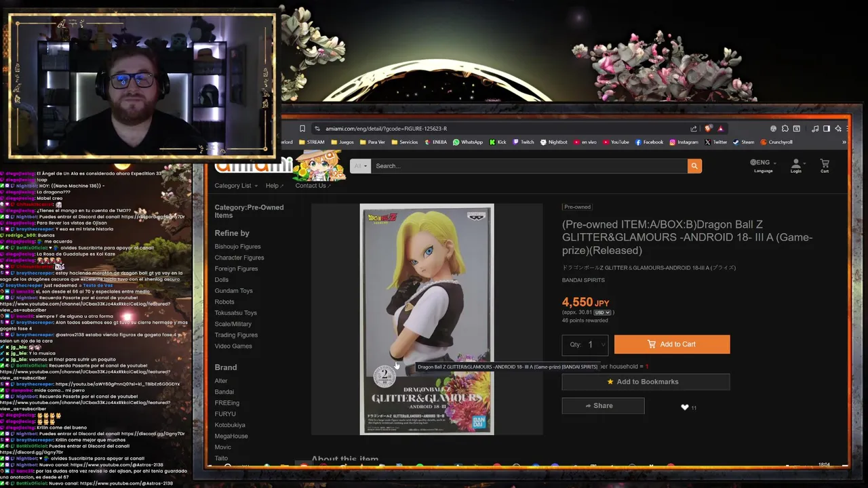Open the Facebook bookmark
The image size is (868, 488).
click(649, 142)
